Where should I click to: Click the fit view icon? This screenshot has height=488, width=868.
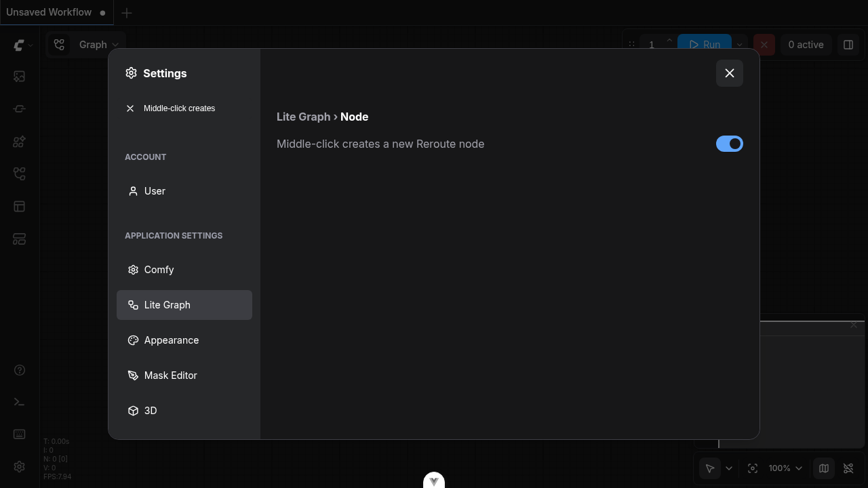coord(752,468)
